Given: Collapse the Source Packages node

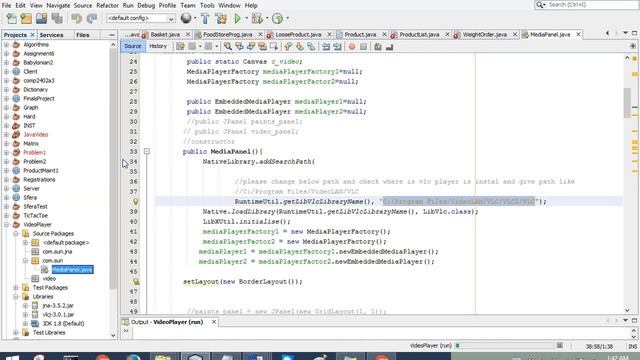Looking at the screenshot, I should point(16,233).
